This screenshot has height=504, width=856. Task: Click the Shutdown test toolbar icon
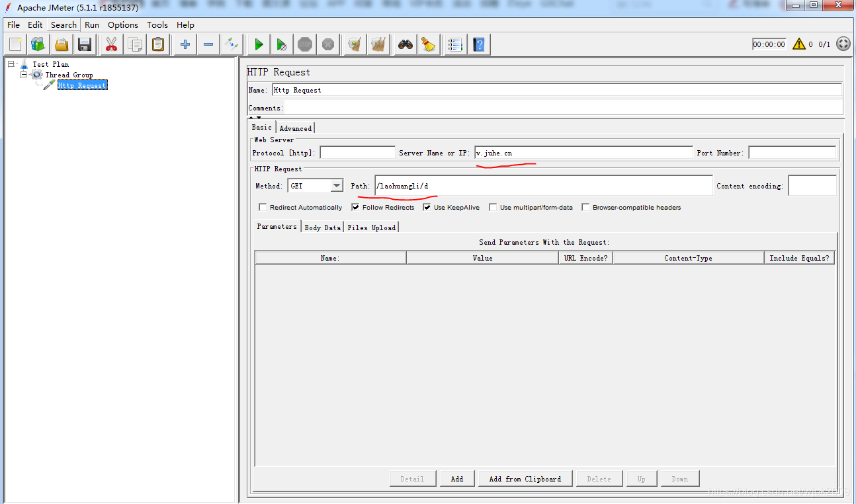pos(328,44)
